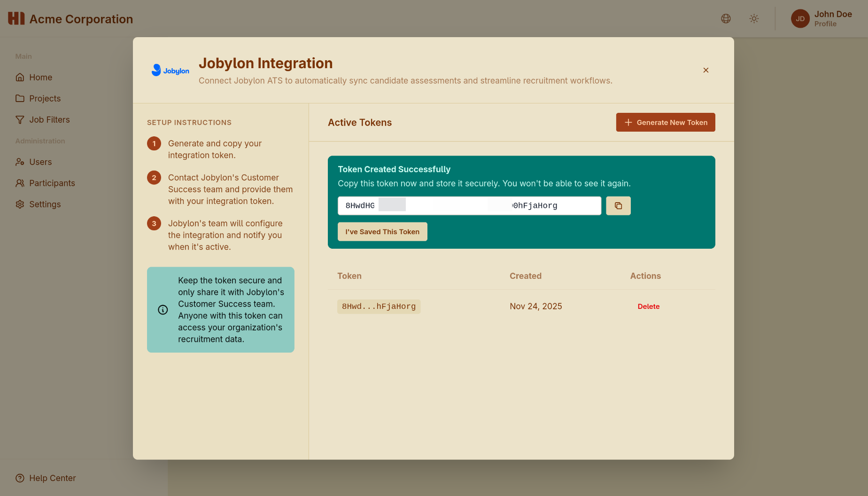Toggle the sun theme icon
This screenshot has height=496, width=868.
(754, 19)
